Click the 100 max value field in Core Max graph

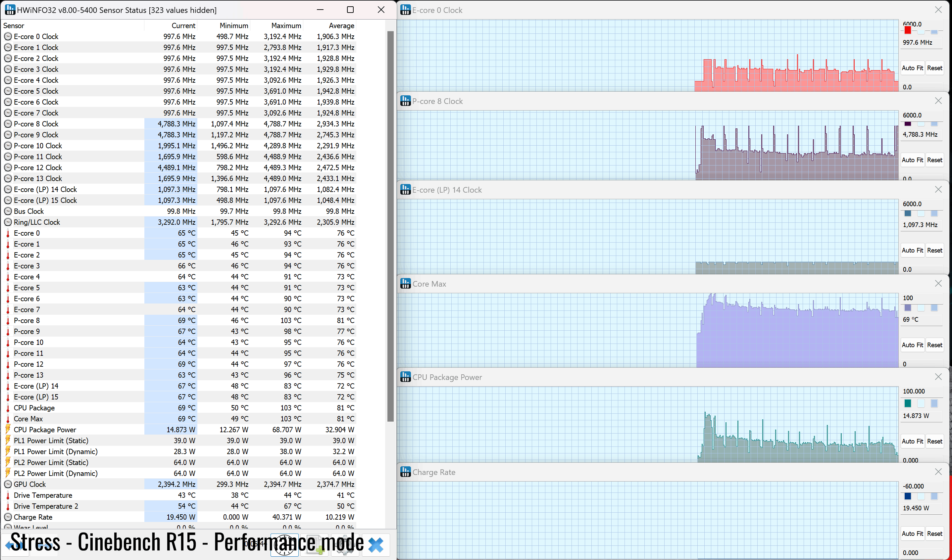[922, 298]
